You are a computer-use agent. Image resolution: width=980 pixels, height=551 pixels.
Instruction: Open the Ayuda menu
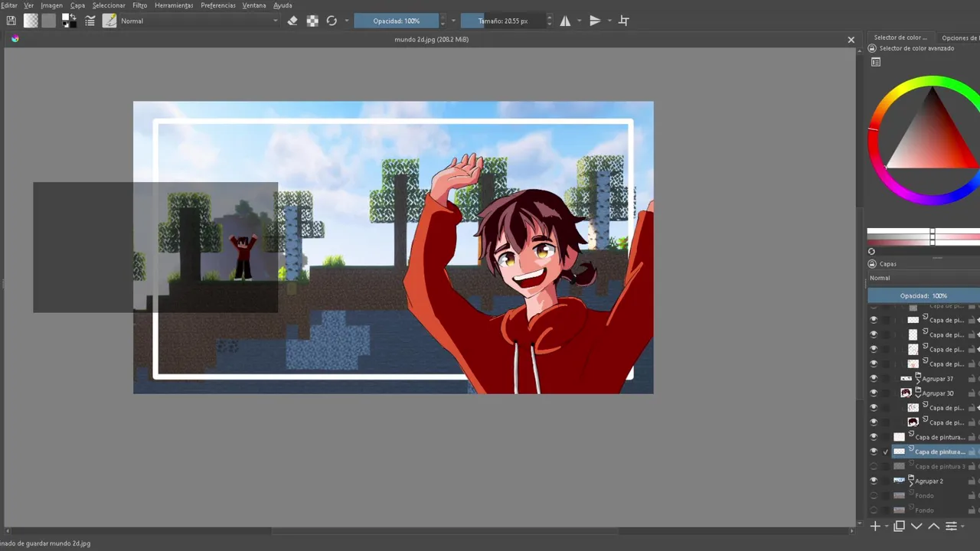283,5
